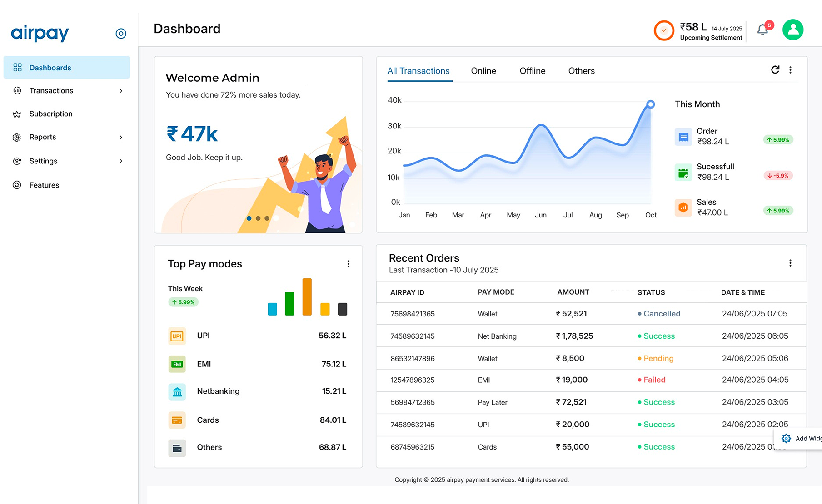Switch to the Offline tab

tap(533, 71)
